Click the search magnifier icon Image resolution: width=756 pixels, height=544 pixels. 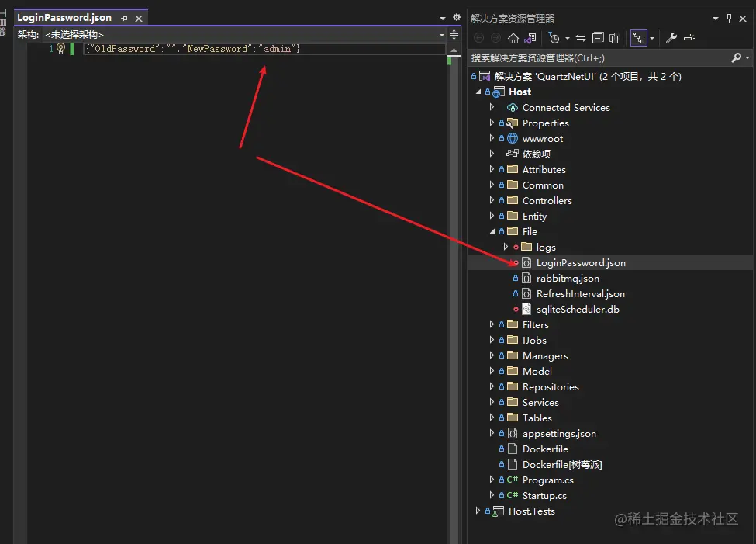coord(737,58)
